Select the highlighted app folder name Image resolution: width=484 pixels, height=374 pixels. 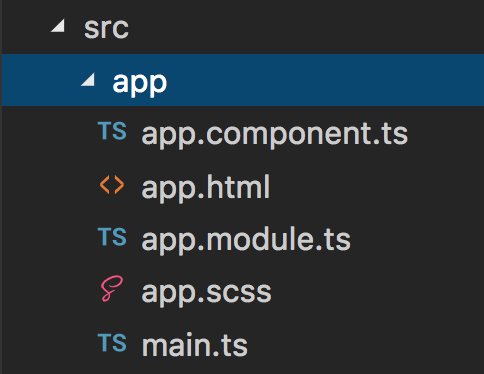tap(140, 83)
